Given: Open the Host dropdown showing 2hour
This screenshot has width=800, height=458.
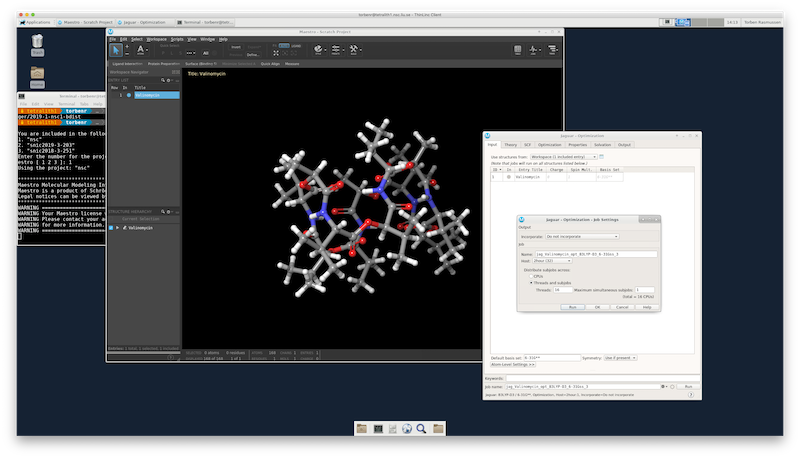Looking at the screenshot, I should click(x=552, y=261).
